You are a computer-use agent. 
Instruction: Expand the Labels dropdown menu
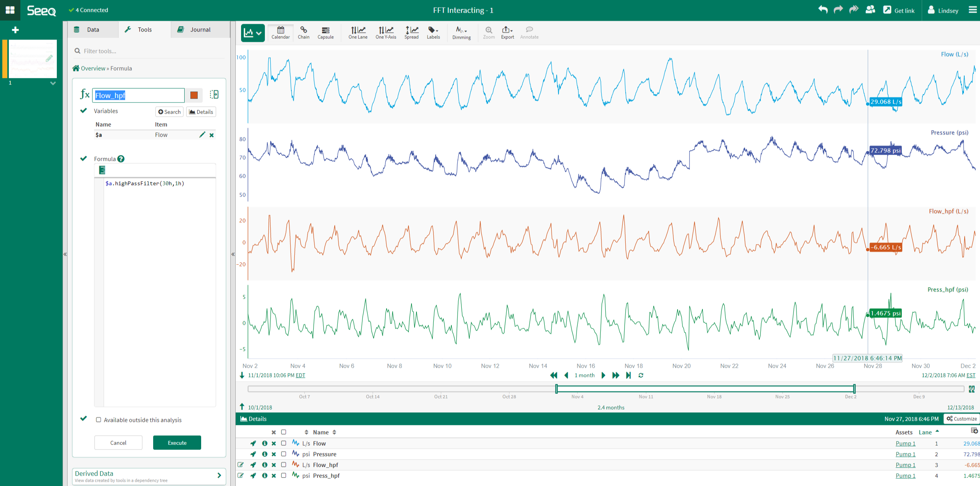[x=433, y=32]
